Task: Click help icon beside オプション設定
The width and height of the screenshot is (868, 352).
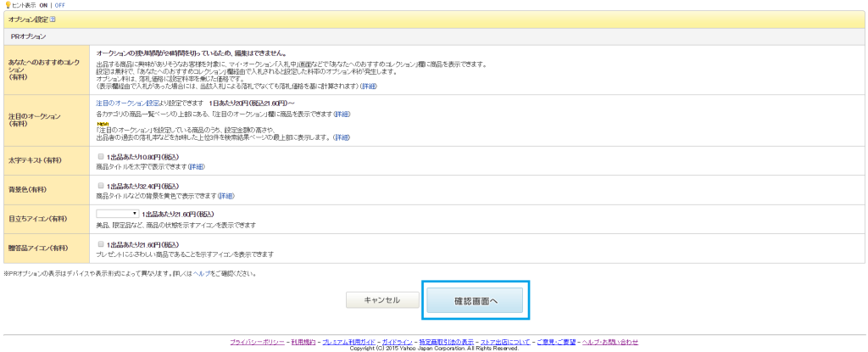Action: click(53, 19)
